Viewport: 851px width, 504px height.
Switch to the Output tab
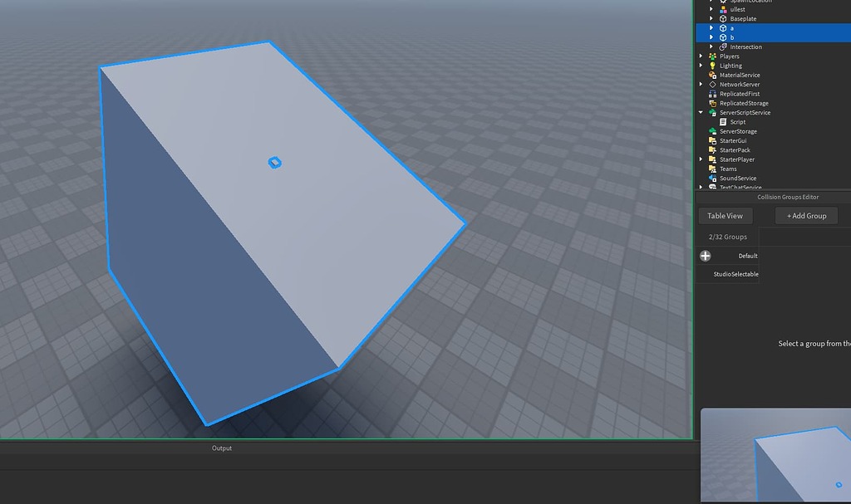tap(220, 448)
